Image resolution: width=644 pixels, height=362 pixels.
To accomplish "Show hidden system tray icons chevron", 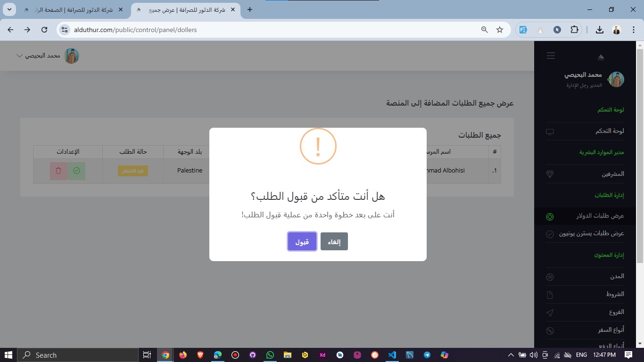I will tap(511, 355).
